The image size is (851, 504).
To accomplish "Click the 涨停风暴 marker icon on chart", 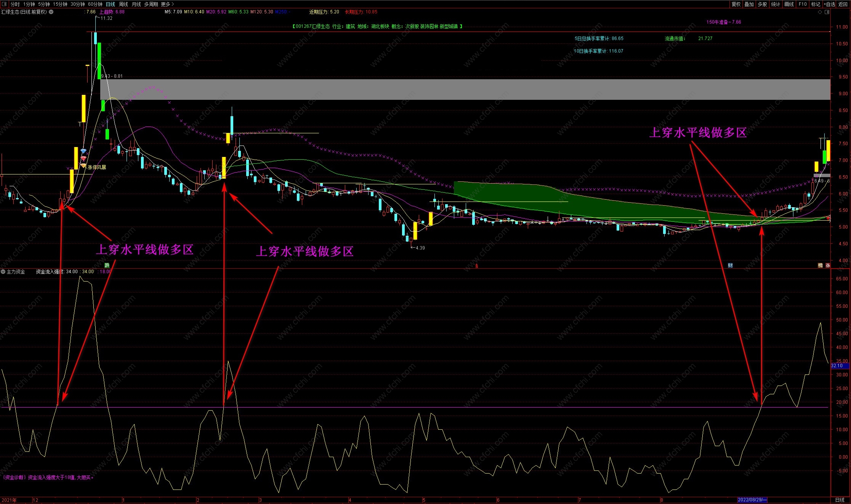I will pyautogui.click(x=83, y=166).
